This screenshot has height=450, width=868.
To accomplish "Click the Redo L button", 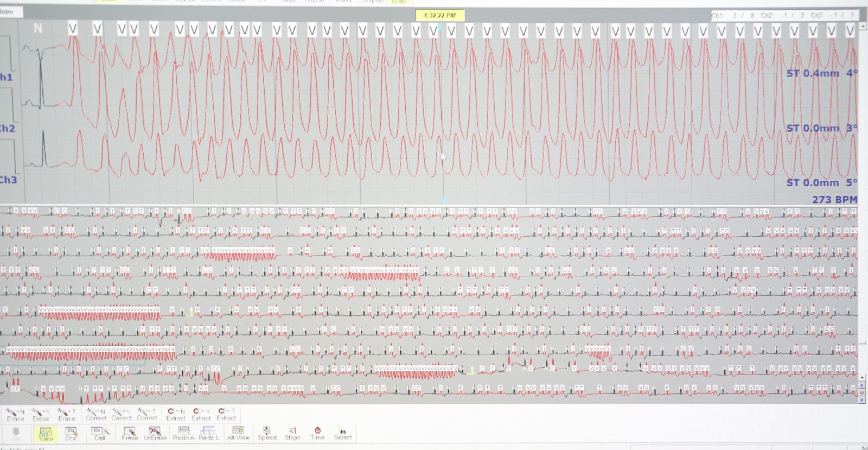I will pyautogui.click(x=209, y=434).
